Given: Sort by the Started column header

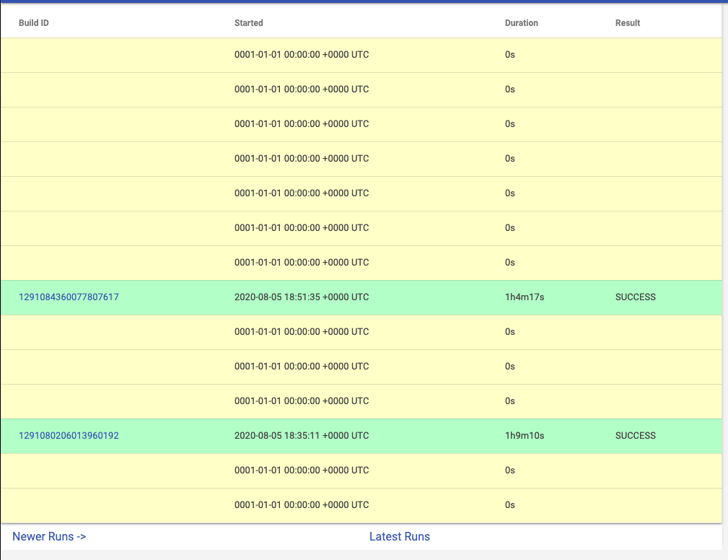Looking at the screenshot, I should (247, 22).
